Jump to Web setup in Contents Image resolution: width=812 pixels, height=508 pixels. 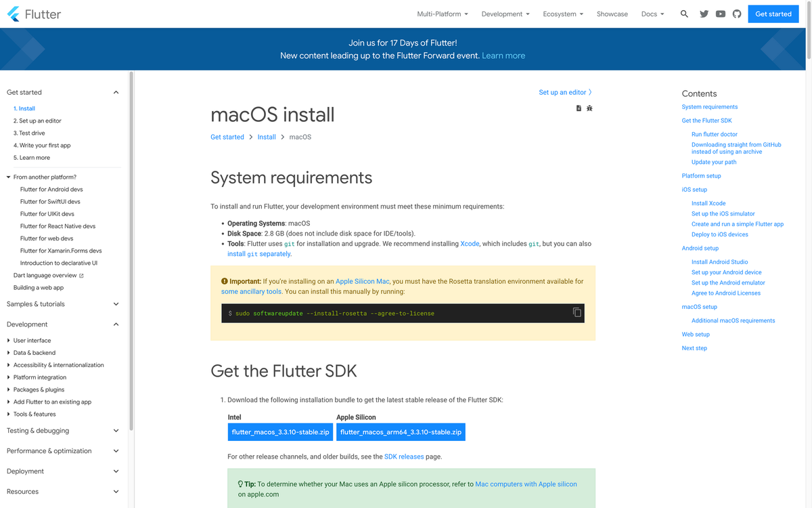pyautogui.click(x=696, y=335)
